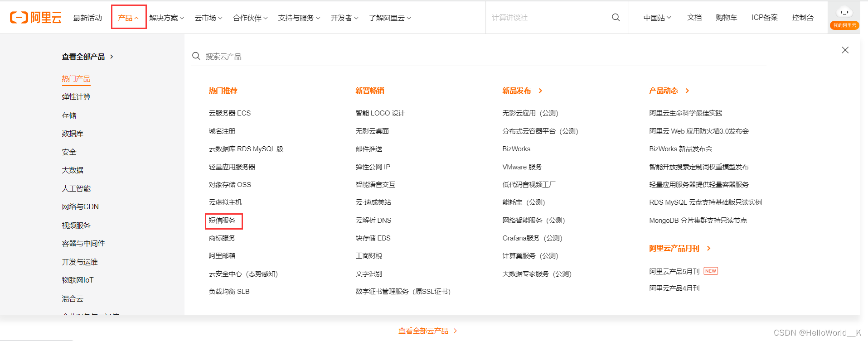Click the 查看全部云产品 link at bottom
This screenshot has width=868, height=341.
click(427, 331)
